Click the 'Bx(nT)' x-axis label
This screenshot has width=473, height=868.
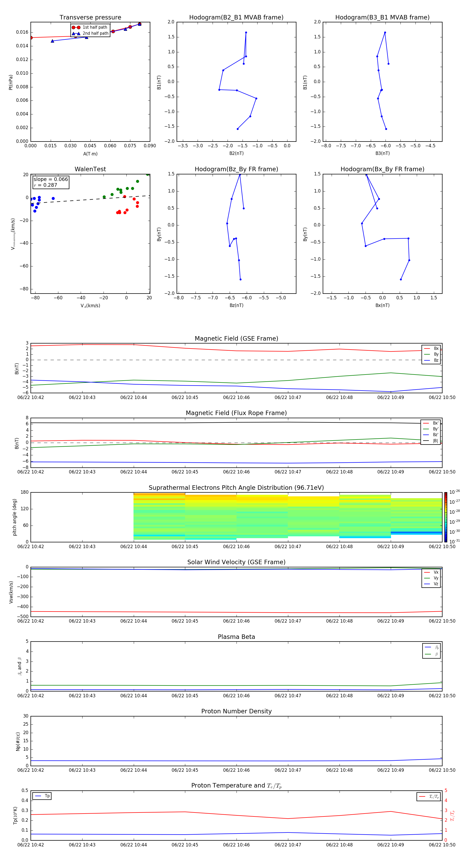382,305
